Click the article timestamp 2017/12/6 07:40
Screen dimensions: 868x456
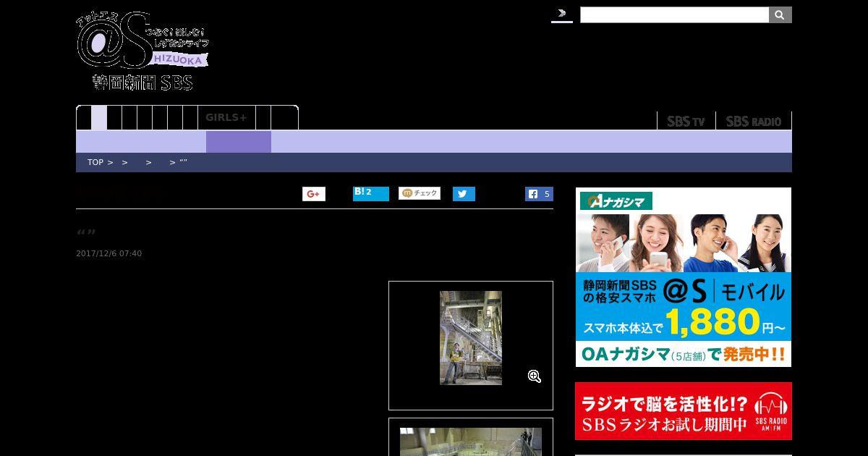pos(109,253)
